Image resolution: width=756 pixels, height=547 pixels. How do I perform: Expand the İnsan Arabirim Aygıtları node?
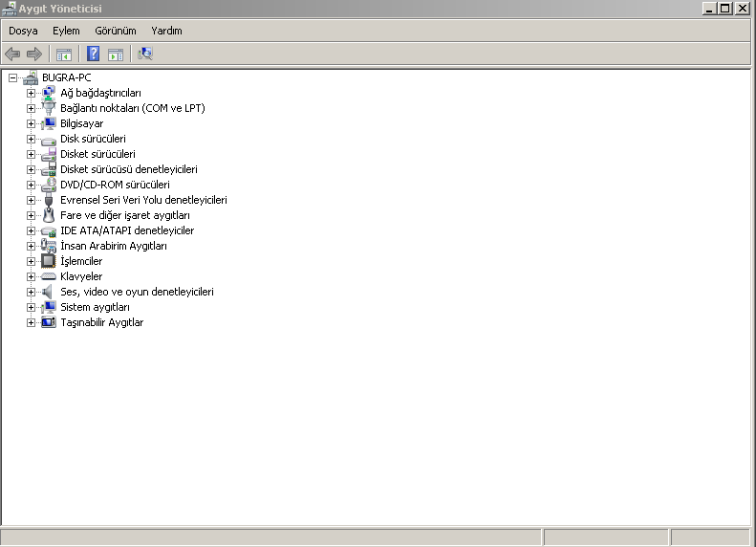tap(31, 246)
